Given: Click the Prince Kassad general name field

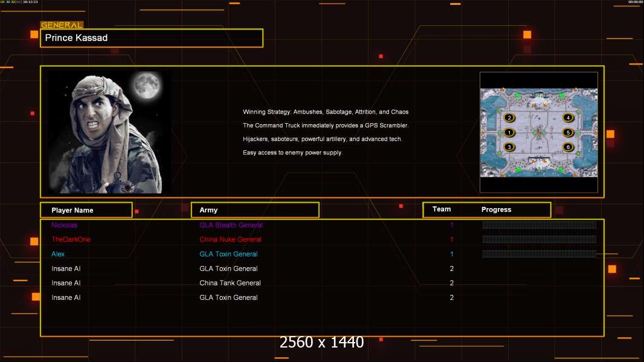Looking at the screenshot, I should click(x=152, y=38).
